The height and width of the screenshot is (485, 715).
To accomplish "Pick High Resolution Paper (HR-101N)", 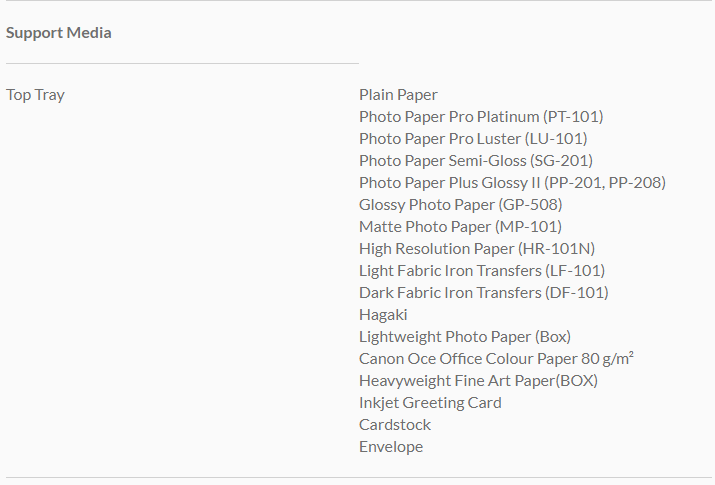I will 477,249.
